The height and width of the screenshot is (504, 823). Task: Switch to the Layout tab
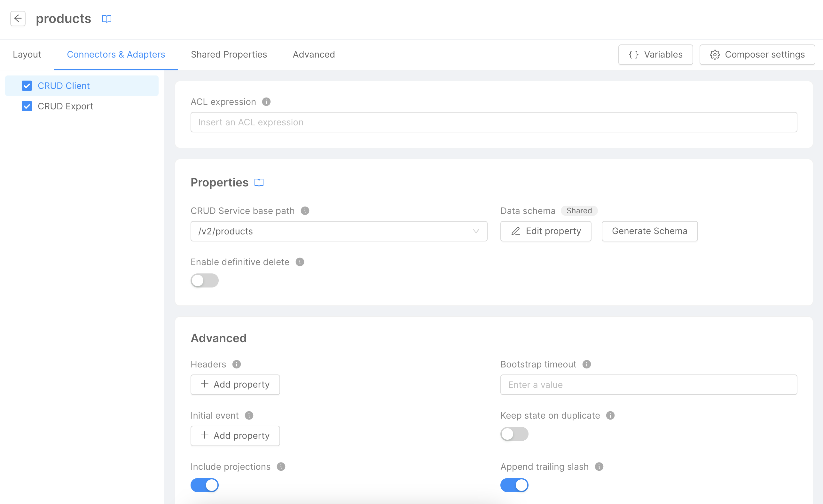[x=27, y=54]
